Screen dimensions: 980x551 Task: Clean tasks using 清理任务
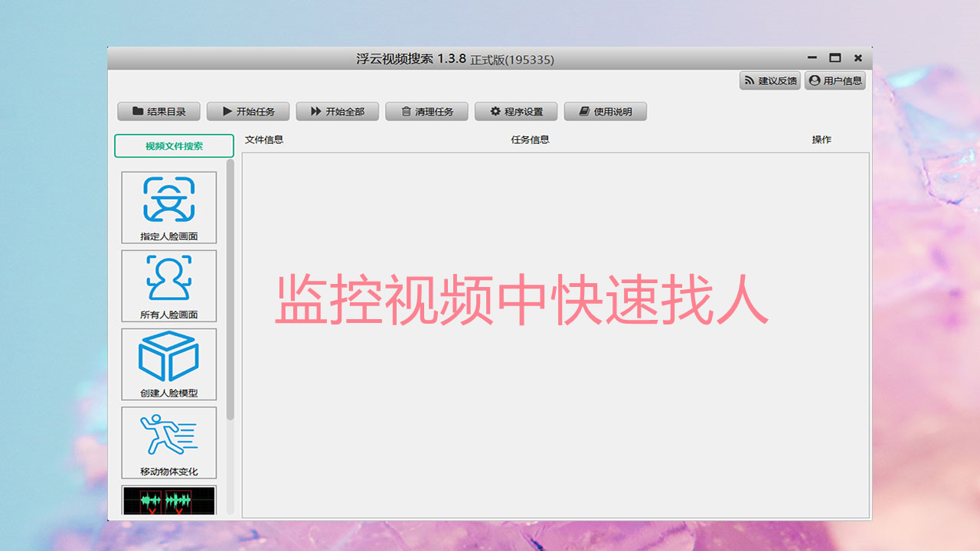(x=426, y=111)
